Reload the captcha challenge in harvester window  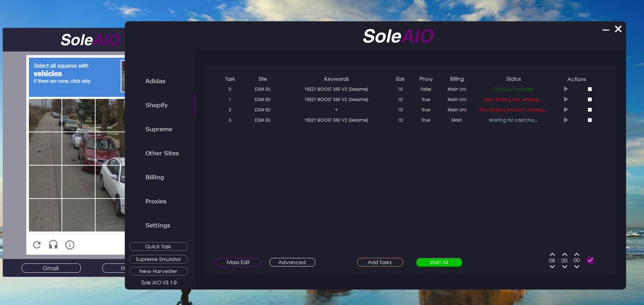[x=36, y=244]
